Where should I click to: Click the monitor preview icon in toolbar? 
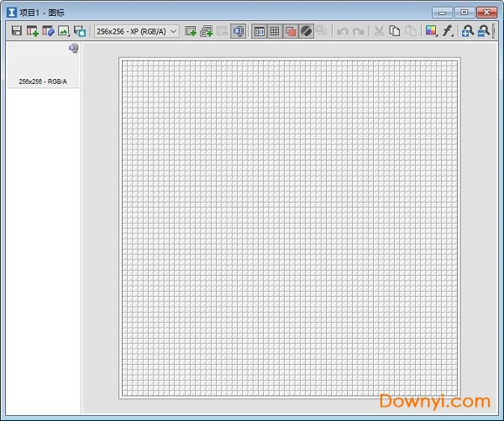point(239,31)
